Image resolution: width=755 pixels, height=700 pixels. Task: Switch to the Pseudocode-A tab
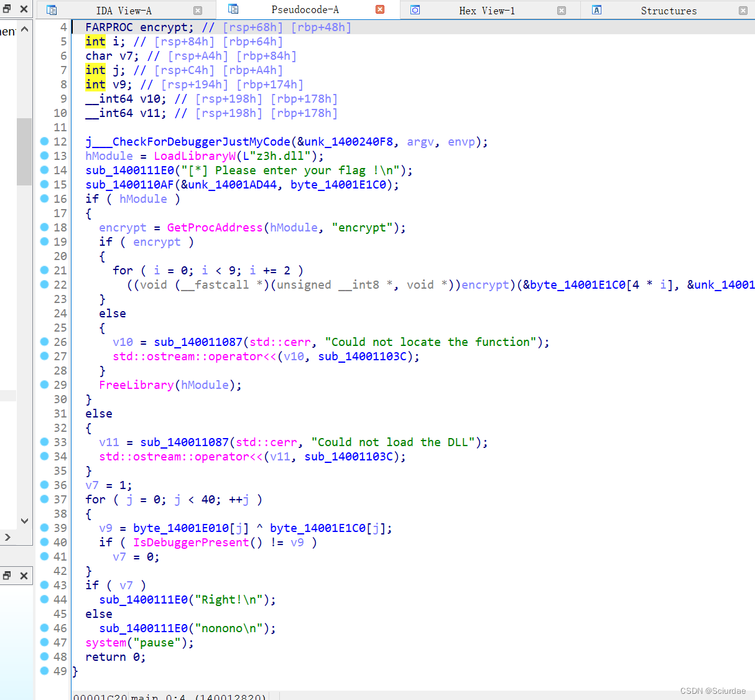pyautogui.click(x=305, y=9)
